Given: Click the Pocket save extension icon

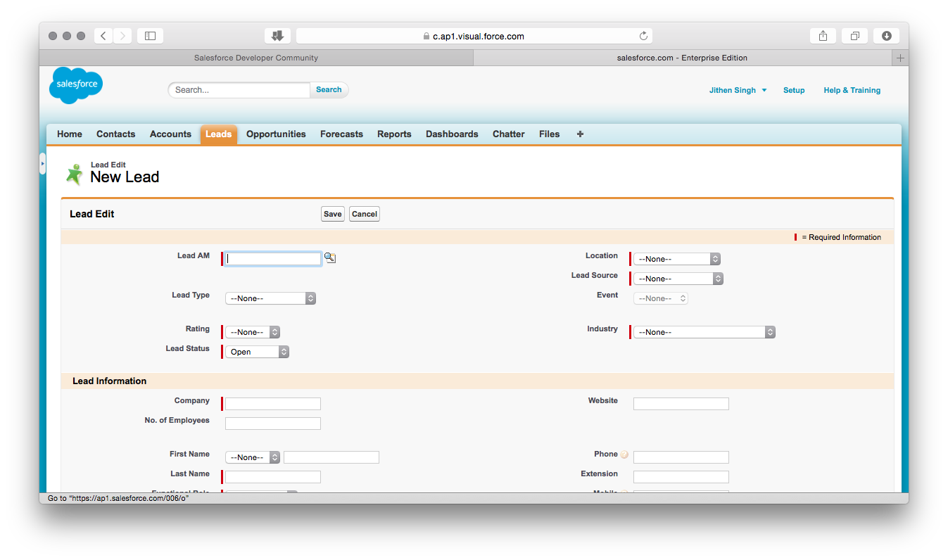Looking at the screenshot, I should coord(277,36).
